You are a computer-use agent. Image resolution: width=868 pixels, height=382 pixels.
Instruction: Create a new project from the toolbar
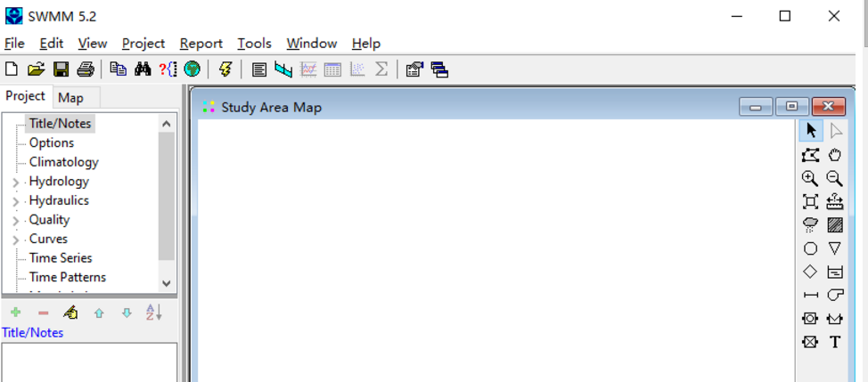[x=11, y=69]
